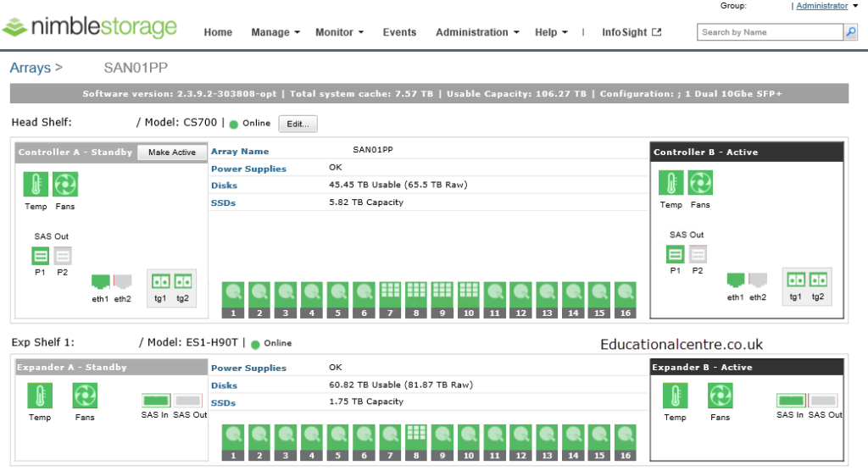
Task: Open the Manage dropdown menu
Action: (275, 32)
